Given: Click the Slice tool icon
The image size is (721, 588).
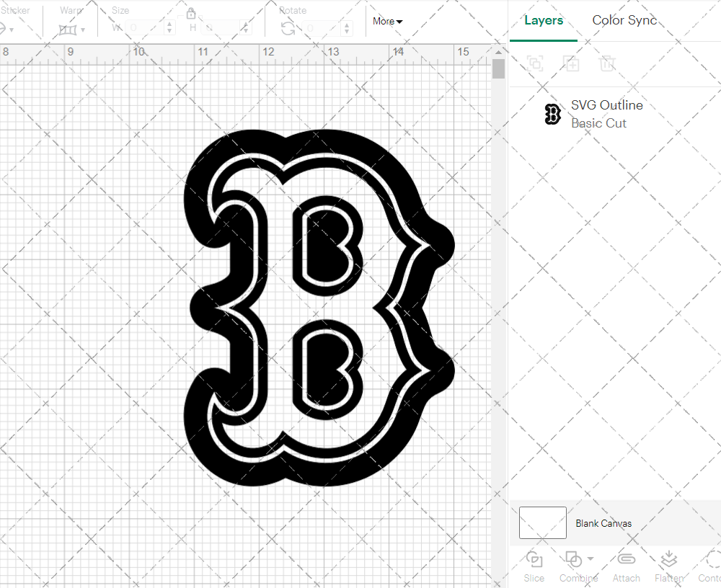Looking at the screenshot, I should pyautogui.click(x=534, y=560).
